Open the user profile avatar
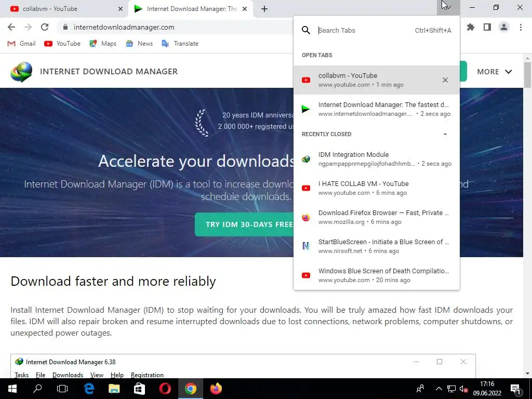Screen dimensions: 532x399 504,27
